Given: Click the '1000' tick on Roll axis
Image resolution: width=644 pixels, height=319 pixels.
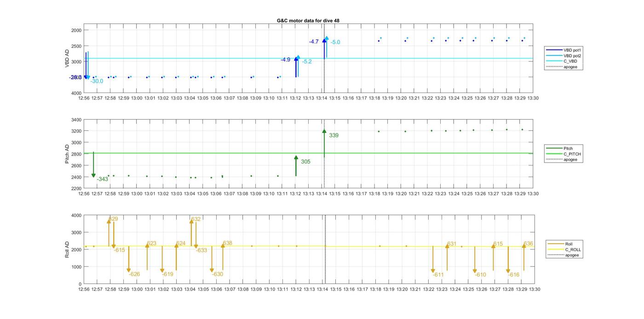Looking at the screenshot, I should pyautogui.click(x=77, y=267).
